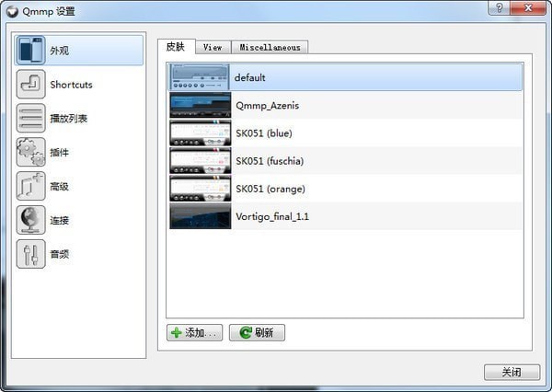The image size is (552, 392).
Task: Select the default skin thumbnail
Action: 200,77
